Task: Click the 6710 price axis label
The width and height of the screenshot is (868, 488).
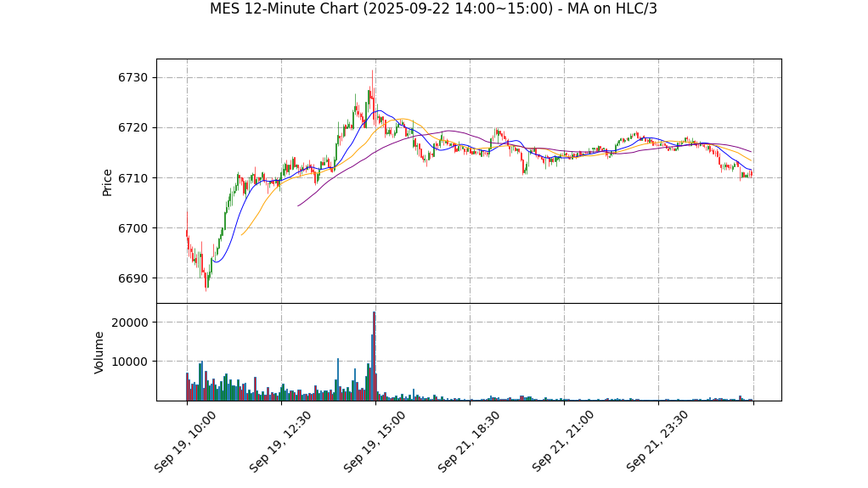Action: [132, 178]
